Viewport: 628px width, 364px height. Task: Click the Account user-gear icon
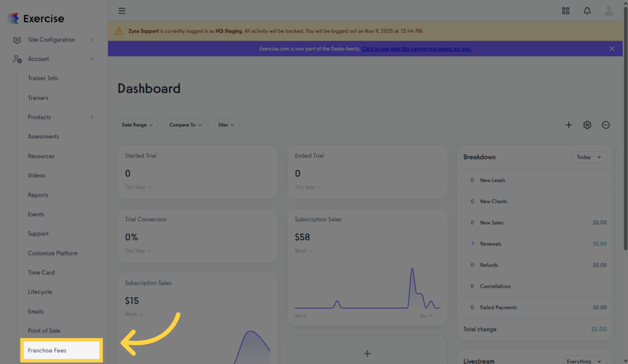click(x=17, y=59)
